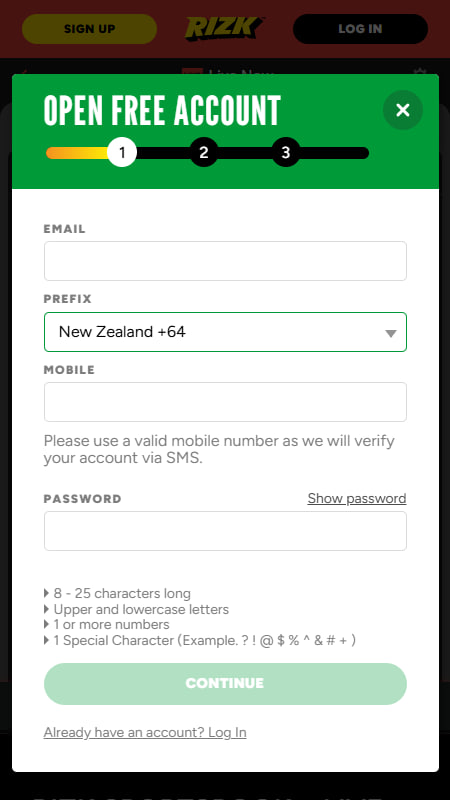Click the Continue button
The width and height of the screenshot is (450, 800).
(225, 684)
